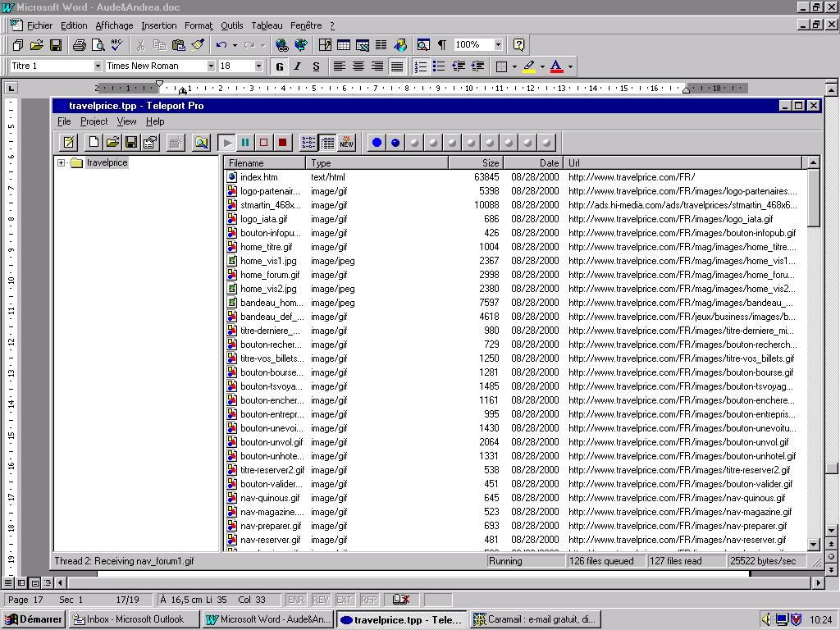Viewport: 840px width, 630px height.
Task: Justify the paragraph text
Action: pyautogui.click(x=397, y=66)
